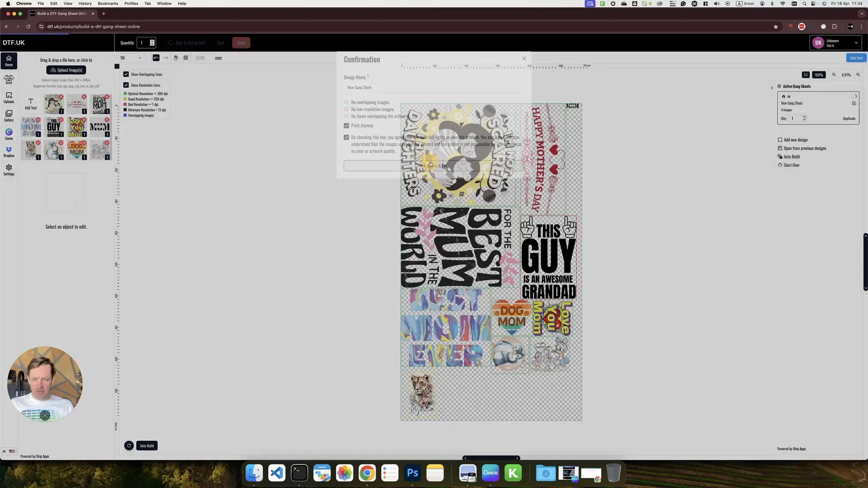Click the circular refresh icon beside Auto Build
The height and width of the screenshot is (488, 868).
129,446
